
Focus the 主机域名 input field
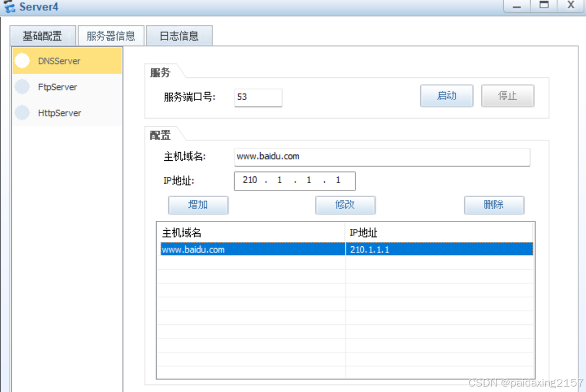click(382, 157)
